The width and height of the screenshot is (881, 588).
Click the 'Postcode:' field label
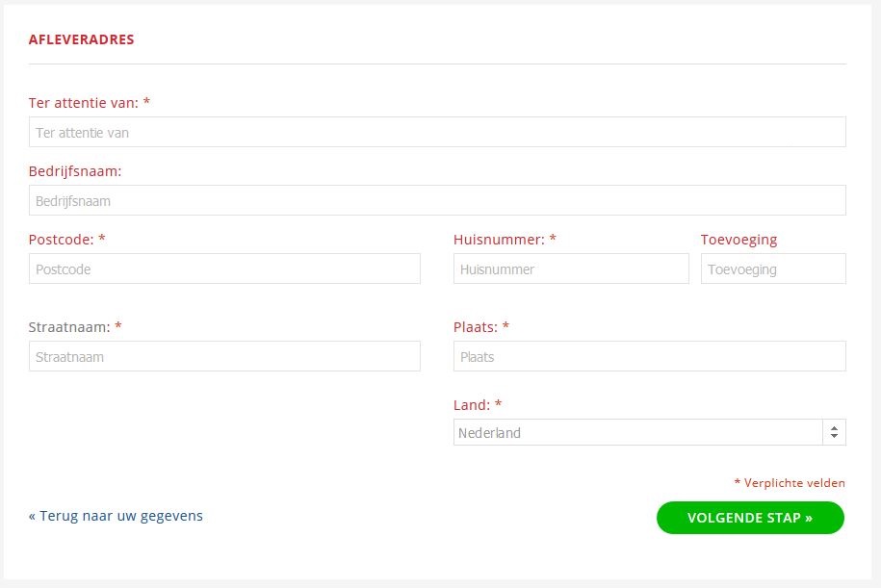66,240
